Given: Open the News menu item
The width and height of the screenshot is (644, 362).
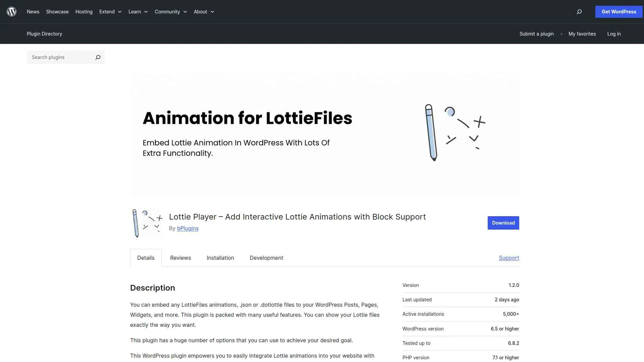Looking at the screenshot, I should [x=33, y=12].
